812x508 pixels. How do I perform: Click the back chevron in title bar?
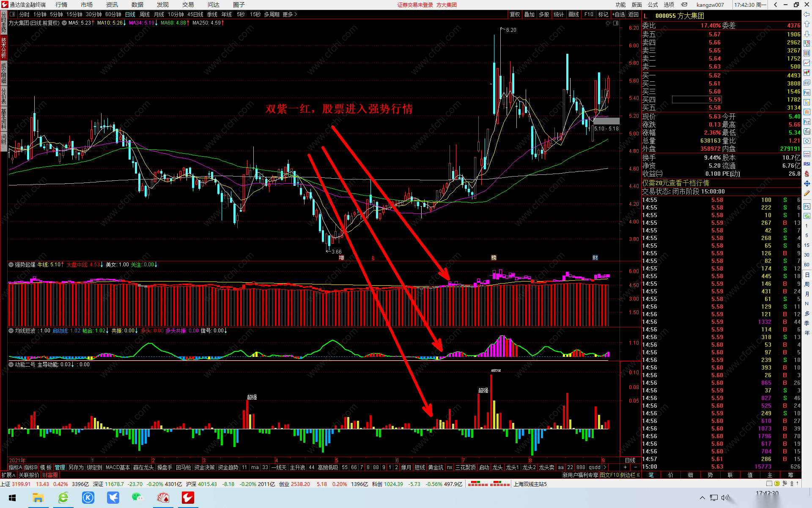click(x=775, y=5)
